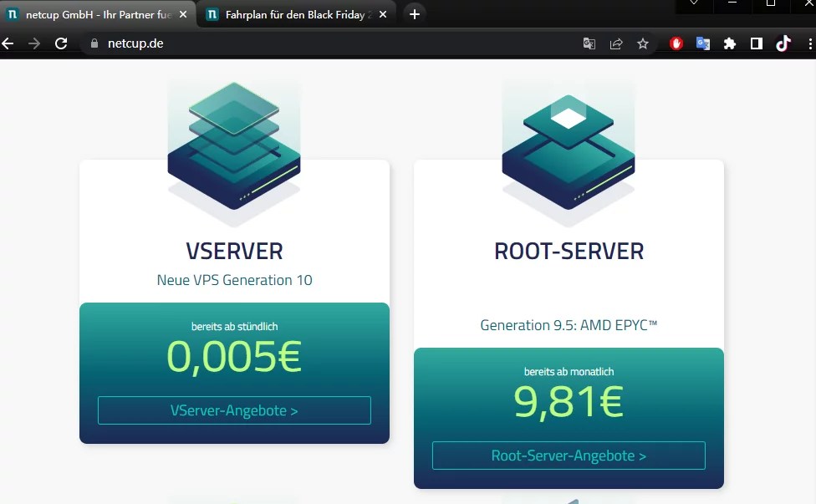Open a new browser tab
816x504 pixels.
coord(415,14)
